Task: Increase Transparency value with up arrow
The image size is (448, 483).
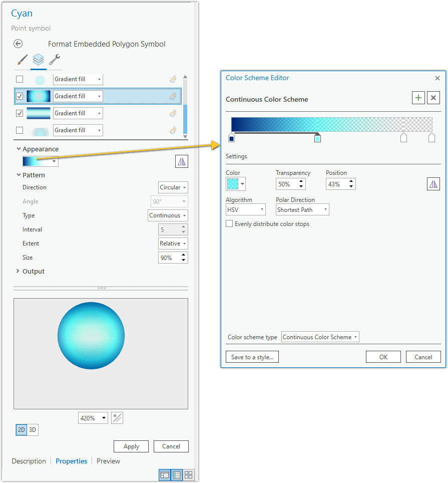Action: pos(301,181)
